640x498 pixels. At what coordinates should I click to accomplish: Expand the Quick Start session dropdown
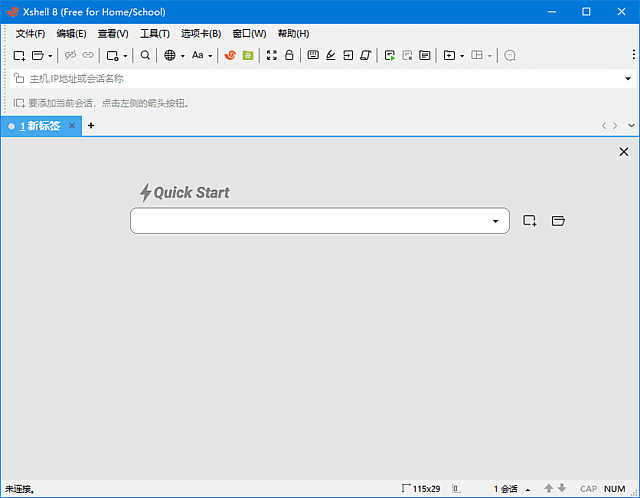pyautogui.click(x=495, y=221)
